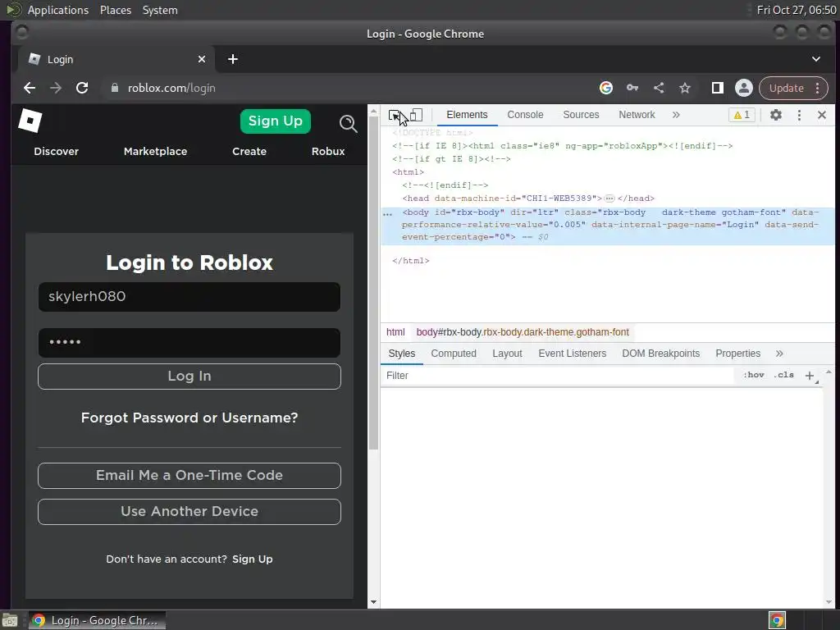This screenshot has height=630, width=840.
Task: Toggle the DevTools device toolbar icon
Action: point(416,115)
